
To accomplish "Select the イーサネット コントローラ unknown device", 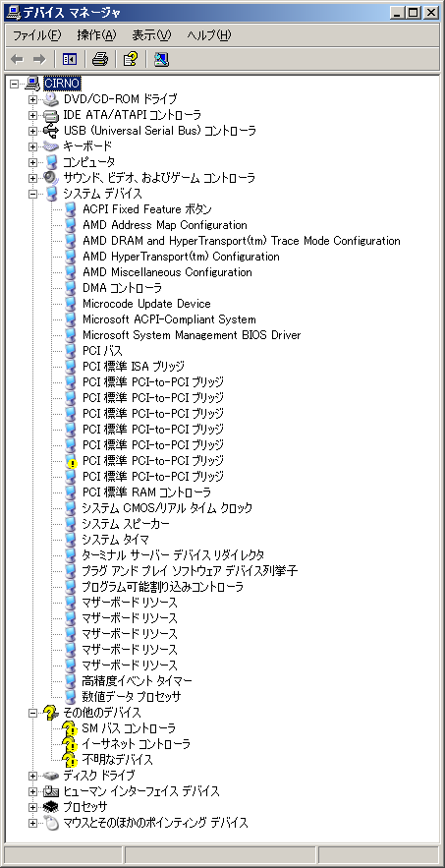I will pos(136,743).
